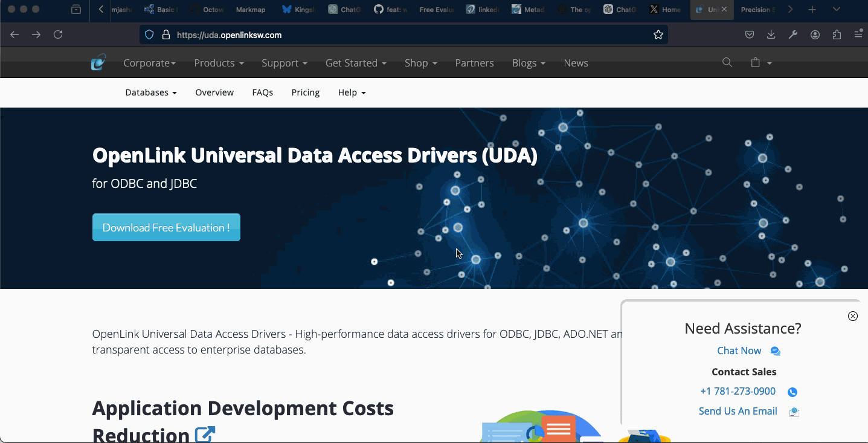Open the Firefox application menu icon
The height and width of the screenshot is (443, 868).
(x=858, y=34)
